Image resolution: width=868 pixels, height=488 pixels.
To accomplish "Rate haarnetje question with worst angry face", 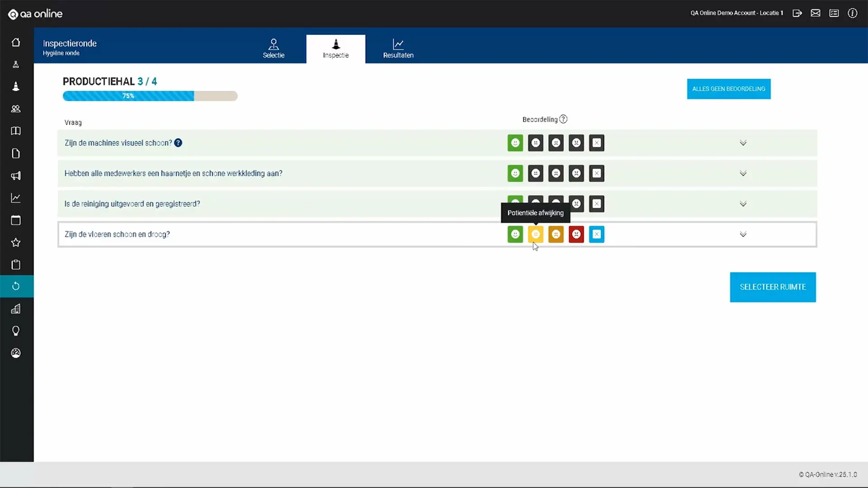I will (x=576, y=173).
